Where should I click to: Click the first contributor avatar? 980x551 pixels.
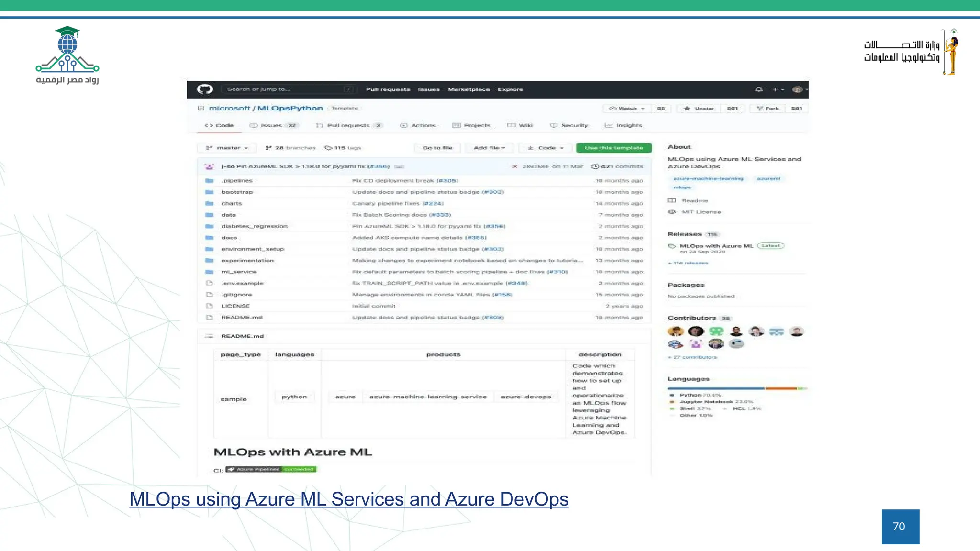click(676, 331)
